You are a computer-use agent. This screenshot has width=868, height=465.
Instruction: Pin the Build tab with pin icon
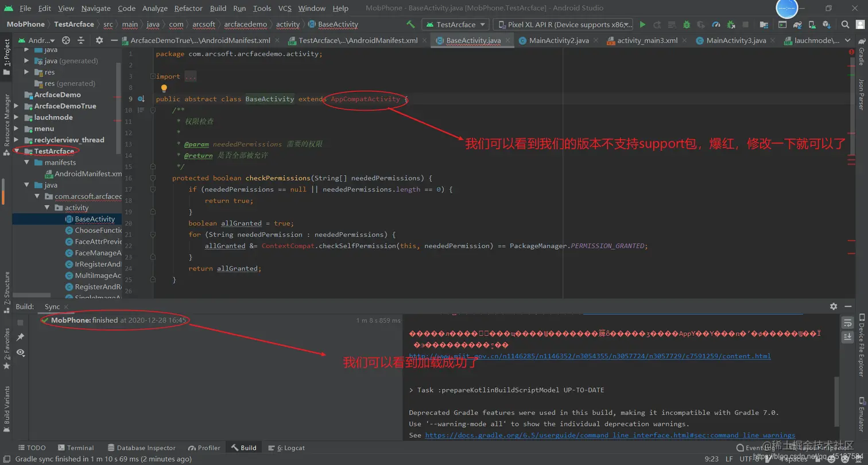point(20,337)
